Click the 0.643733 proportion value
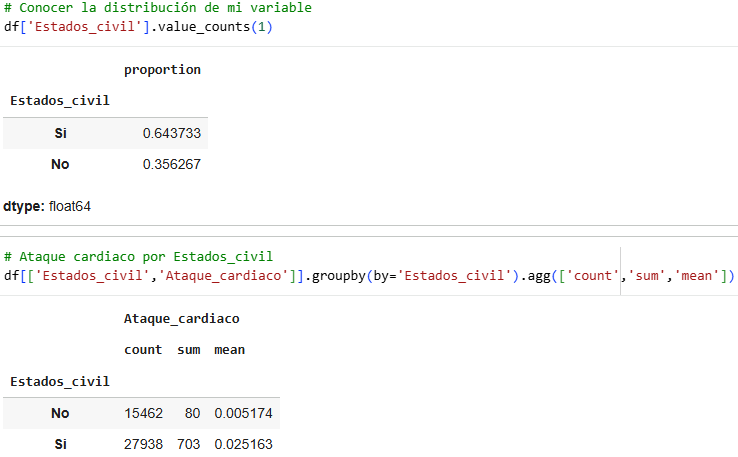Viewport: 738px width, 457px height. (172, 133)
